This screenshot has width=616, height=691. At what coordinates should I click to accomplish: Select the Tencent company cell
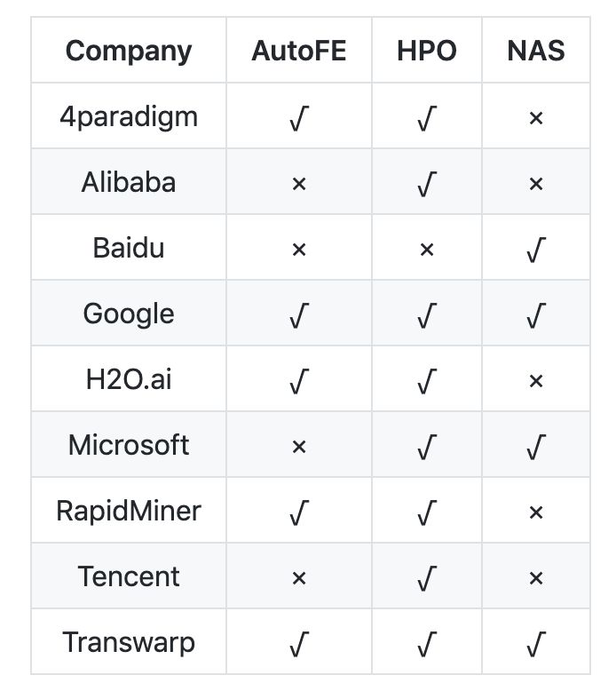click(129, 576)
